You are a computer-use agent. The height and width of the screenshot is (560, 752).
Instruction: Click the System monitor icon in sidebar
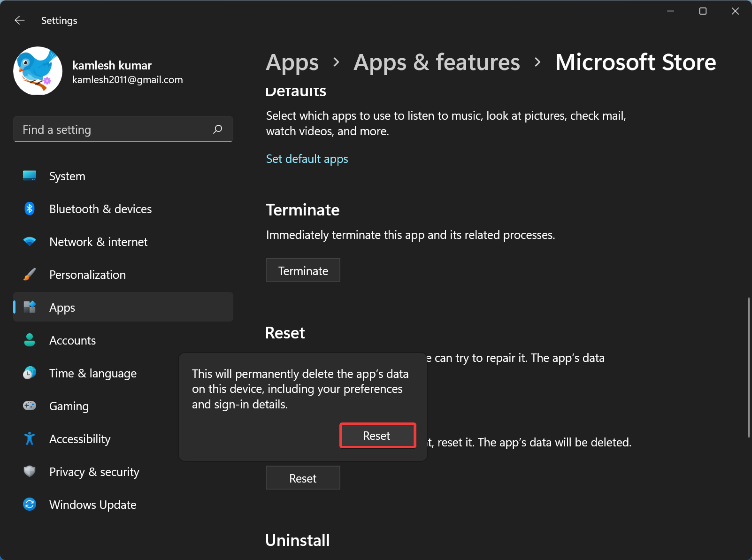pos(30,176)
